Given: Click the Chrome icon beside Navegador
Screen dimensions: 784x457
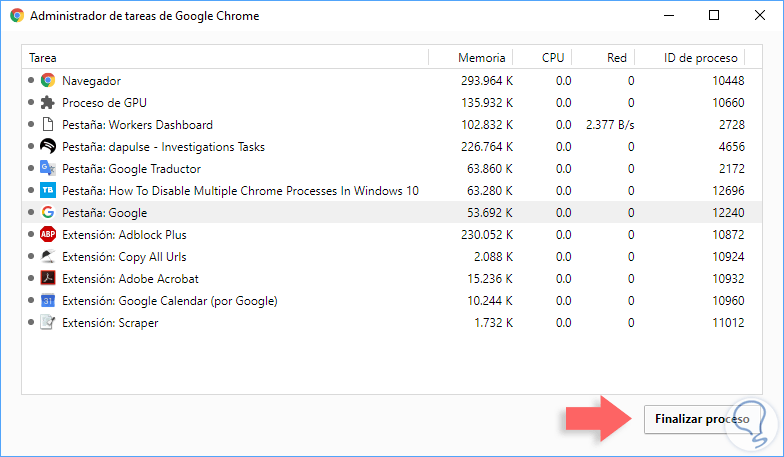Looking at the screenshot, I should pos(47,81).
